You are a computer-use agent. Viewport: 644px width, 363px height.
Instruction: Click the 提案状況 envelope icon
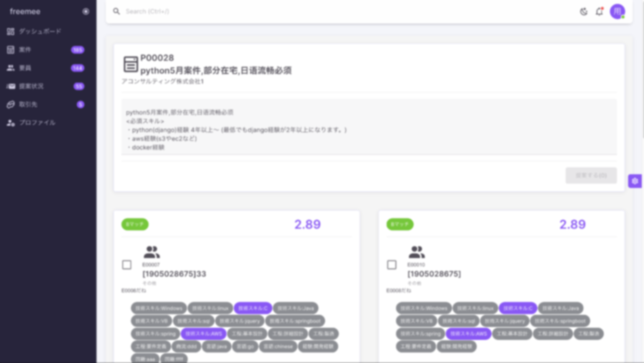11,86
